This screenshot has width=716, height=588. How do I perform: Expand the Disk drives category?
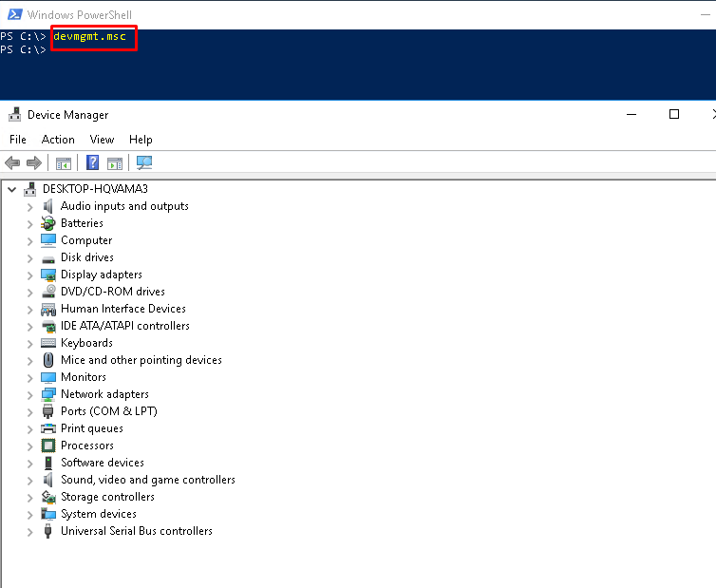click(29, 258)
